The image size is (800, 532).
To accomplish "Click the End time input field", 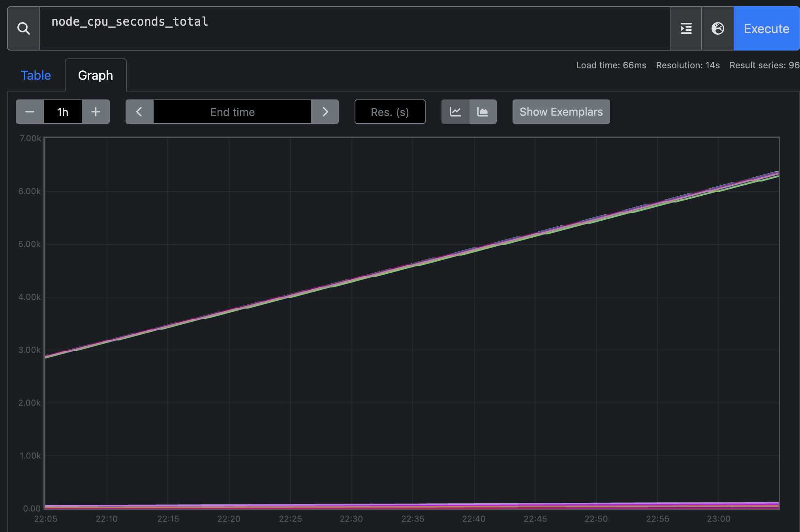I will [232, 112].
